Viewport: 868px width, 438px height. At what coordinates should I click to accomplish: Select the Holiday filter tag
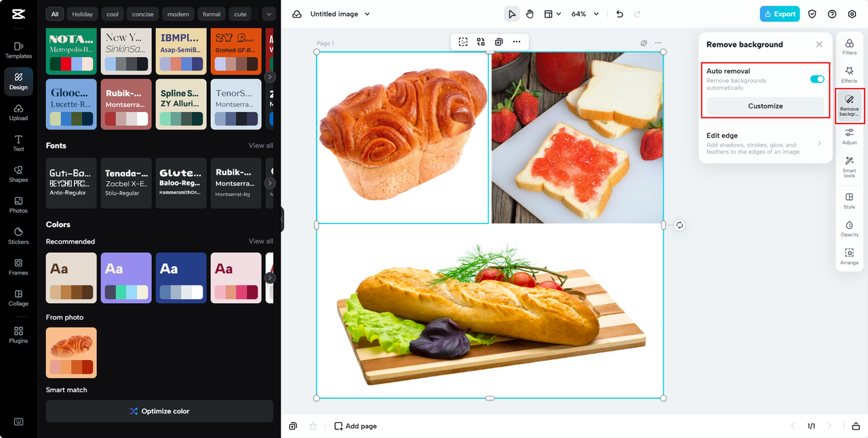(x=83, y=14)
